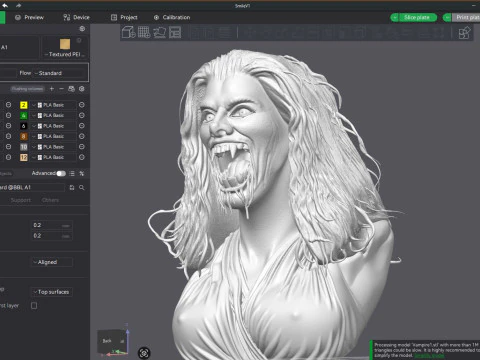Switch to the Device tab
Image resolution: width=480 pixels, height=360 pixels.
[76, 17]
